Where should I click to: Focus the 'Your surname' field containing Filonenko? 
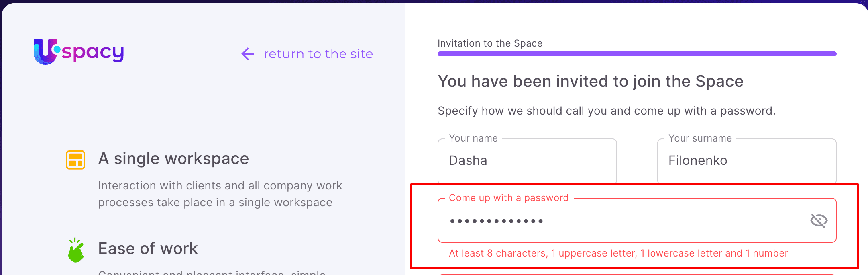(746, 161)
